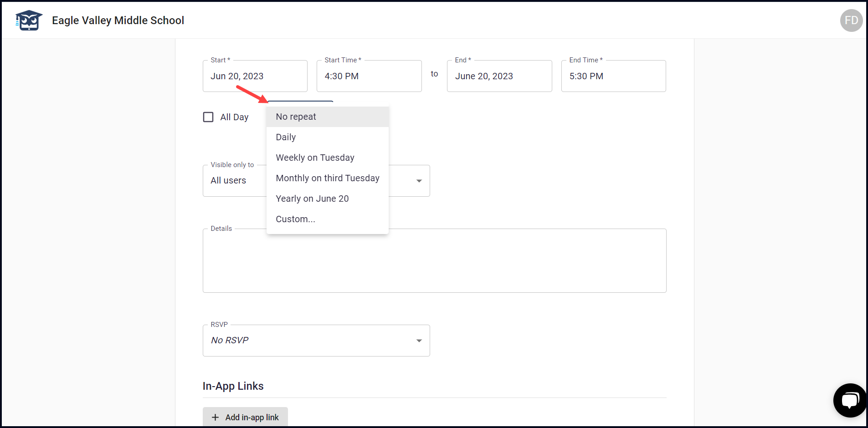Click the owl school logo icon

[29, 20]
